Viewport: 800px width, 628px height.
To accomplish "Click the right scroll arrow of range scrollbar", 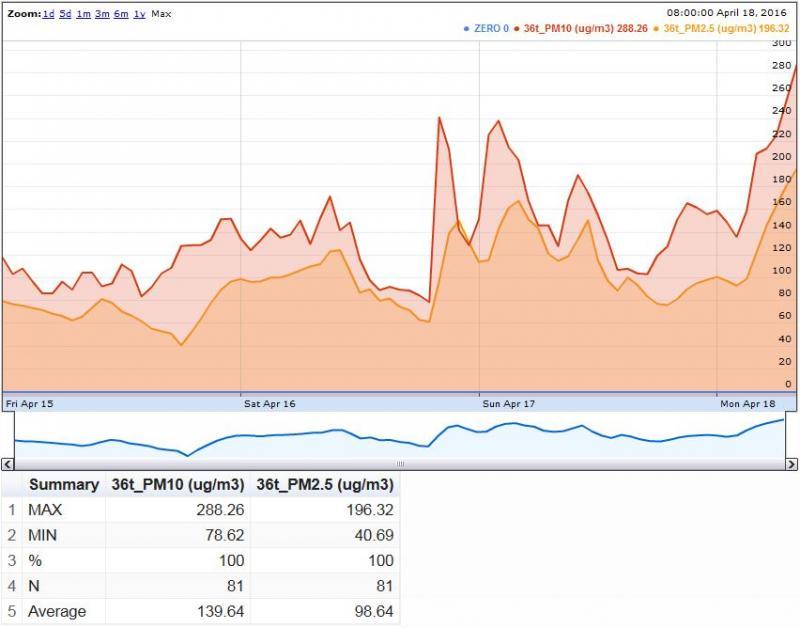I will pyautogui.click(x=793, y=464).
